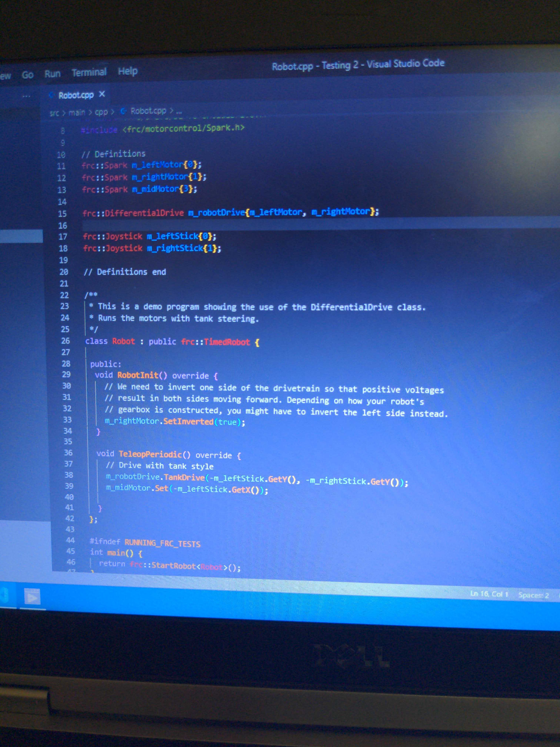Screen dimensions: 560x747
Task: Click the file icon in the Robot.cpp breadcrumb
Action: tap(123, 111)
